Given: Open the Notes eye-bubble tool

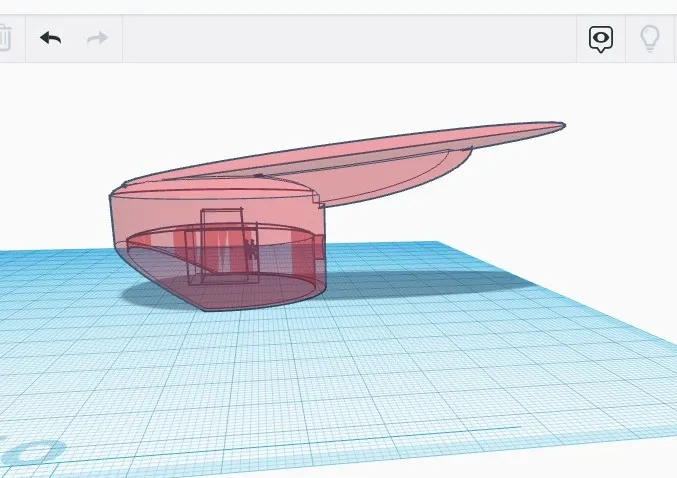Looking at the screenshot, I should click(601, 39).
